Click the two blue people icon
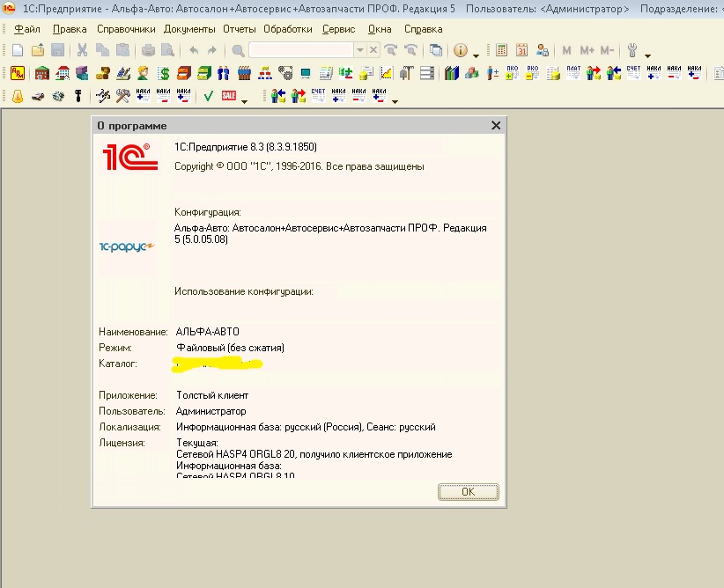 224,73
